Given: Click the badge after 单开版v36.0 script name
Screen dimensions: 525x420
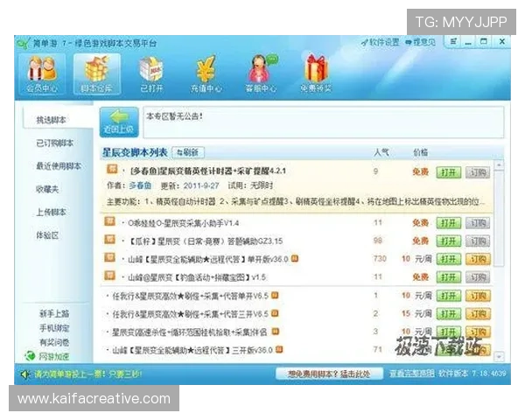Looking at the screenshot, I should 295,259.
